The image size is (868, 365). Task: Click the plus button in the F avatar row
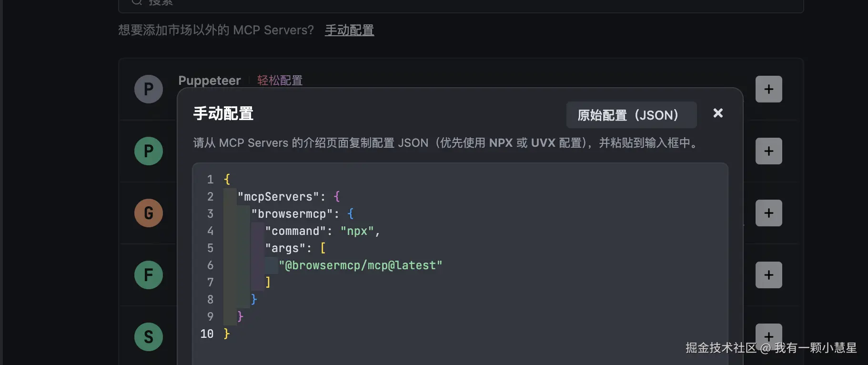click(768, 275)
